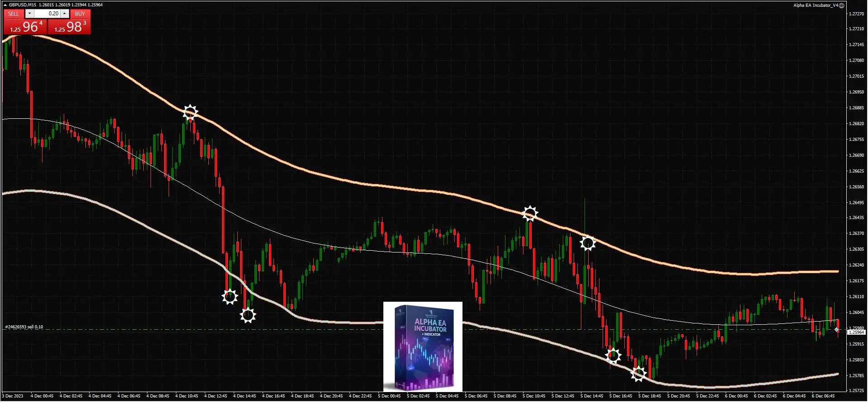Select the Alpha EA Incubator_V4 label
The width and height of the screenshot is (868, 402).
pos(816,5)
